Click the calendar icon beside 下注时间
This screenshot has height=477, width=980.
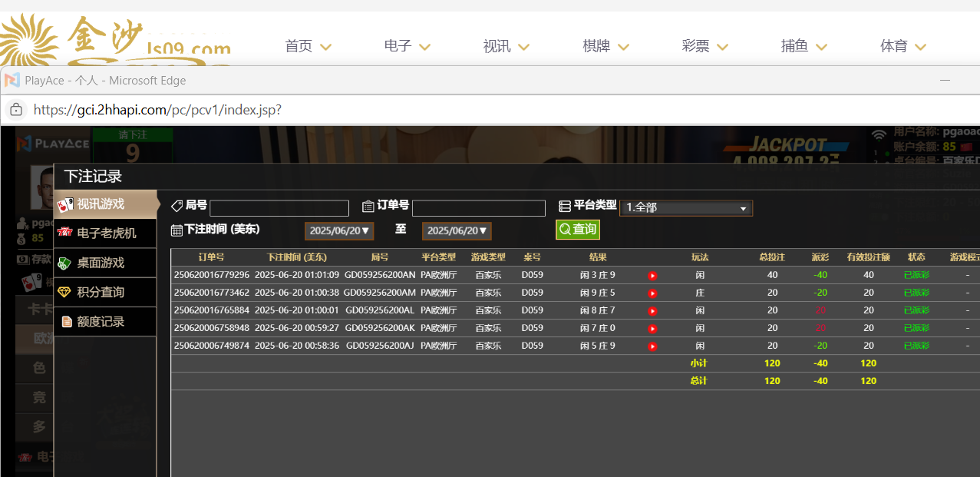177,230
